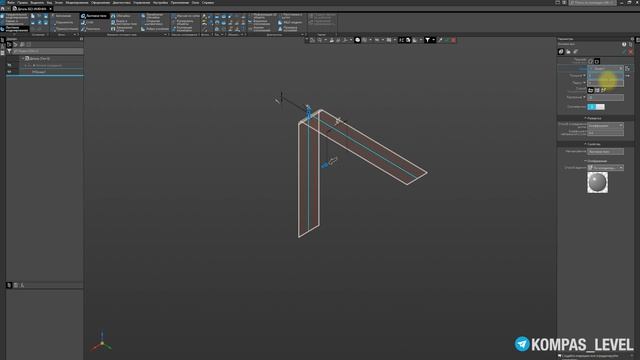640x360 pixels.
Task: Select the Каркас и поверхности toolset
Action: 15,22
